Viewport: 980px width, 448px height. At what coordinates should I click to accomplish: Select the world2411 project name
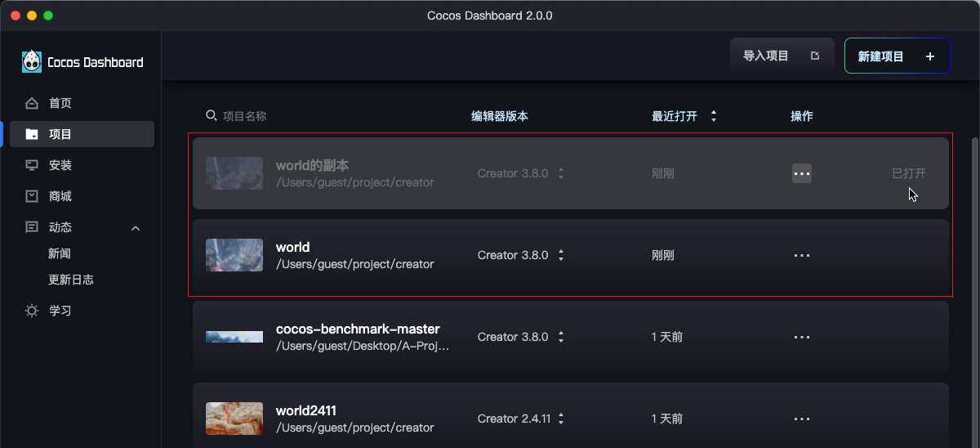click(306, 410)
